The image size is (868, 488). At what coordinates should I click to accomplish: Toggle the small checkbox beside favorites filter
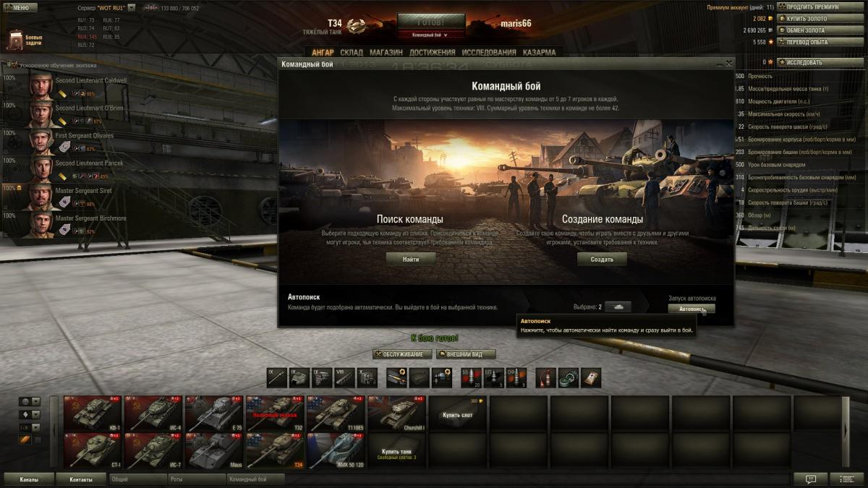(38, 439)
